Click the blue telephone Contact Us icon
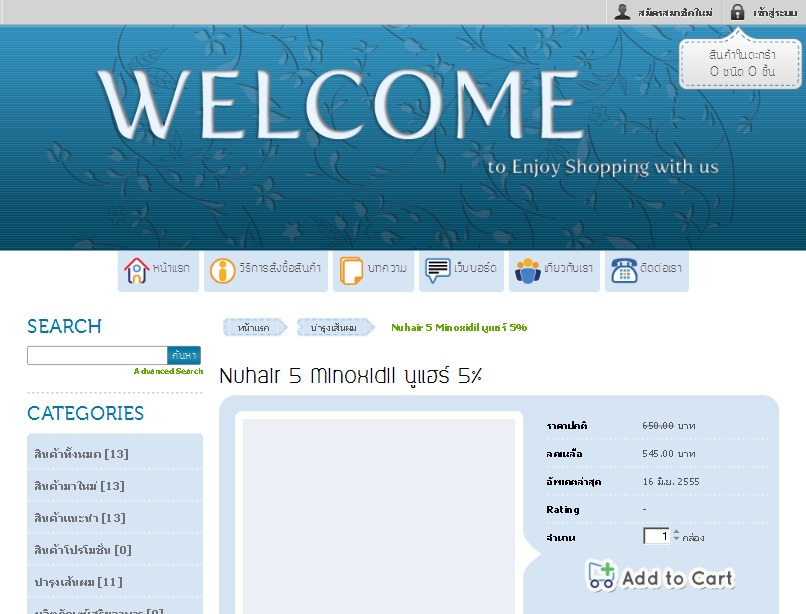Image resolution: width=806 pixels, height=614 pixels. (x=624, y=270)
